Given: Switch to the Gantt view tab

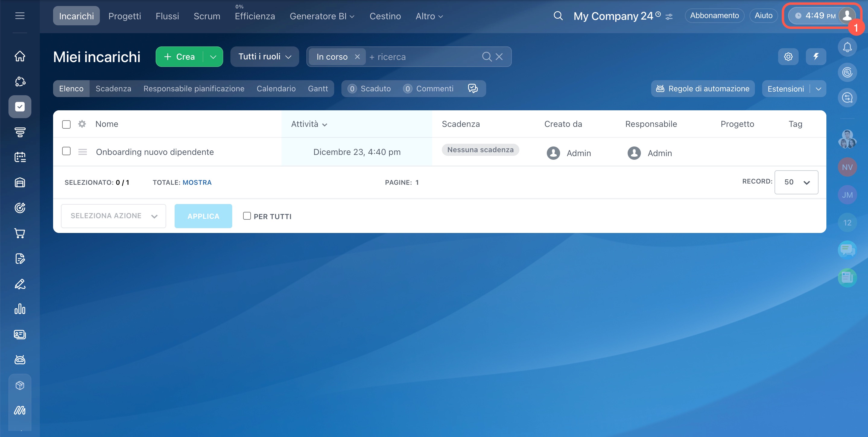Looking at the screenshot, I should [x=317, y=89].
